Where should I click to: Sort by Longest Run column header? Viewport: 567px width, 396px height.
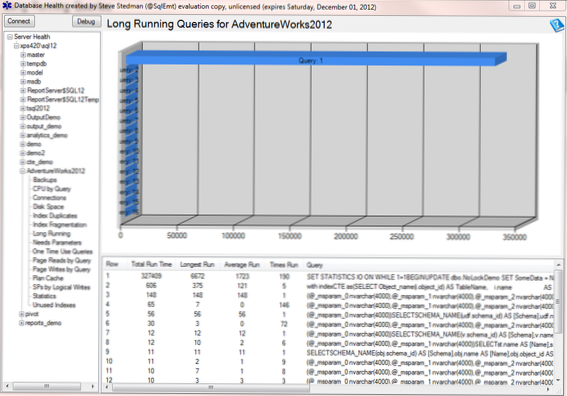point(197,264)
